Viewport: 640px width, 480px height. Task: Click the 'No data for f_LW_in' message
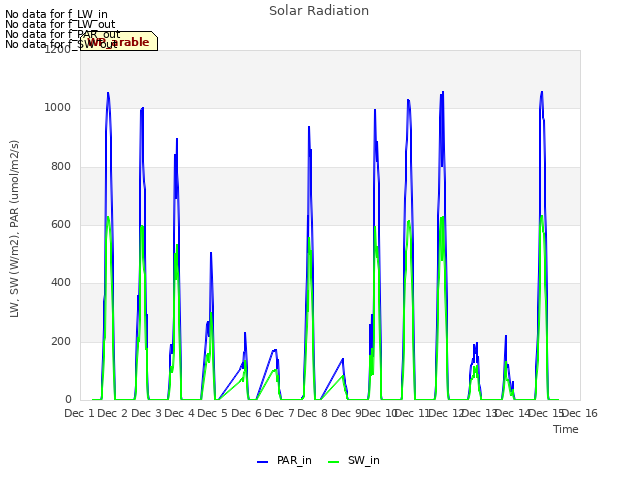pyautogui.click(x=56, y=15)
